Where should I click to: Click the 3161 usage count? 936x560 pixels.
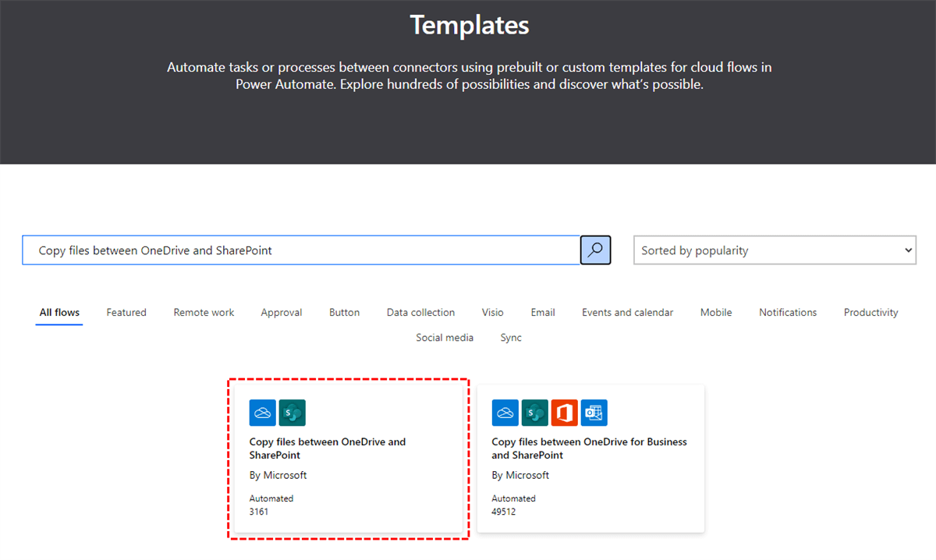tap(259, 512)
